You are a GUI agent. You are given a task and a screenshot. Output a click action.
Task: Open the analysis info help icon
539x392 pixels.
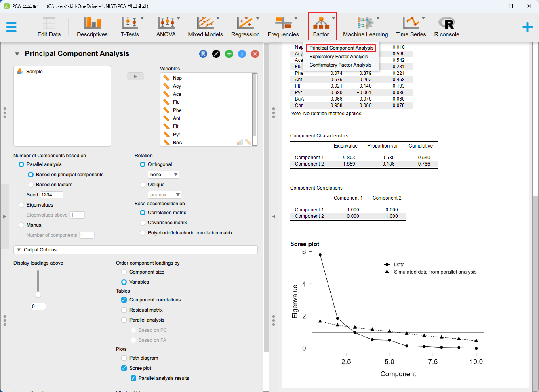[242, 54]
